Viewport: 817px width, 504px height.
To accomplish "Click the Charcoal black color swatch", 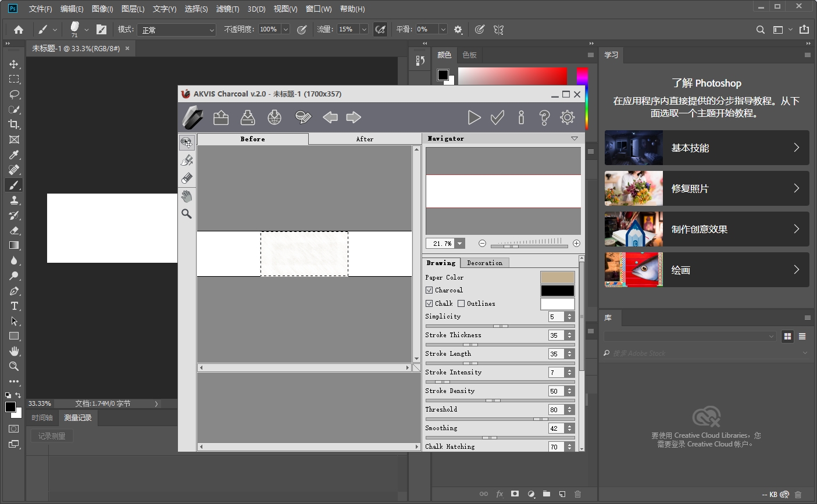I will (x=558, y=291).
